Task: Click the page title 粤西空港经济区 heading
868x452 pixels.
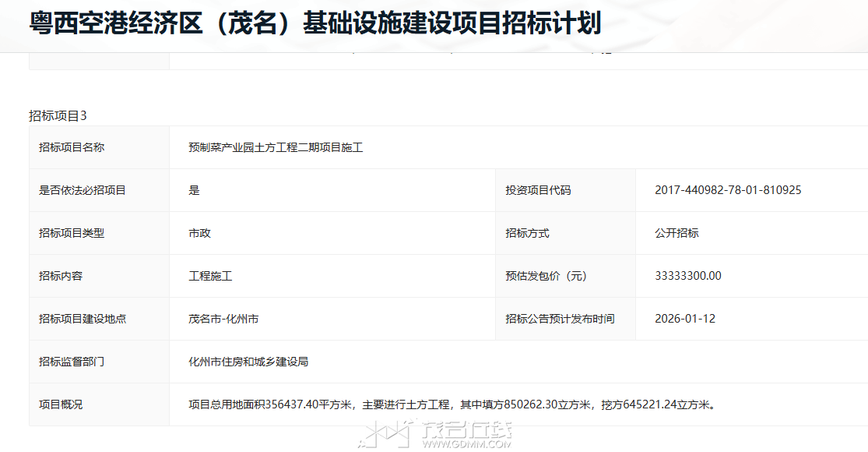Action: tap(315, 23)
